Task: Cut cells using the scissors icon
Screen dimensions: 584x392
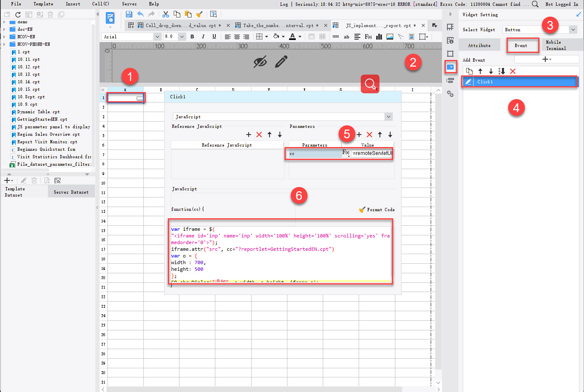Action: pos(165,14)
